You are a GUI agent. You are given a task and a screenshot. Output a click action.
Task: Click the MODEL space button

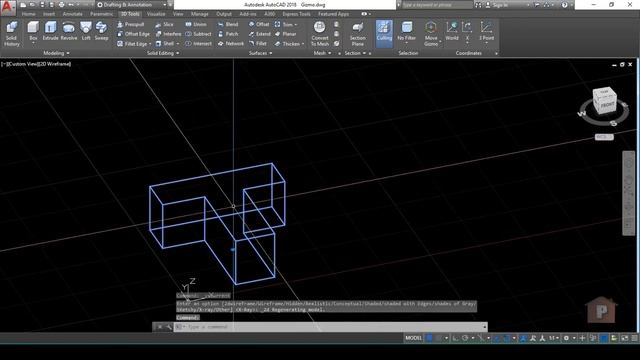coord(413,338)
